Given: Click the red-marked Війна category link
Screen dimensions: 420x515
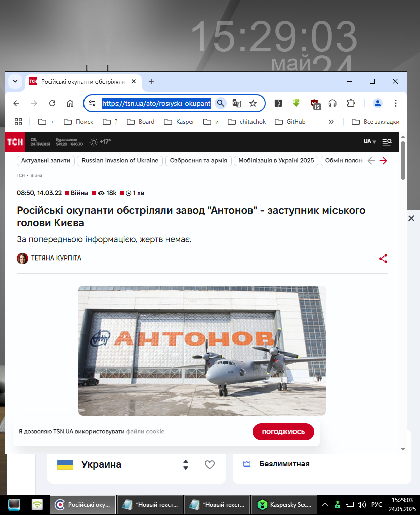Looking at the screenshot, I should [x=79, y=193].
